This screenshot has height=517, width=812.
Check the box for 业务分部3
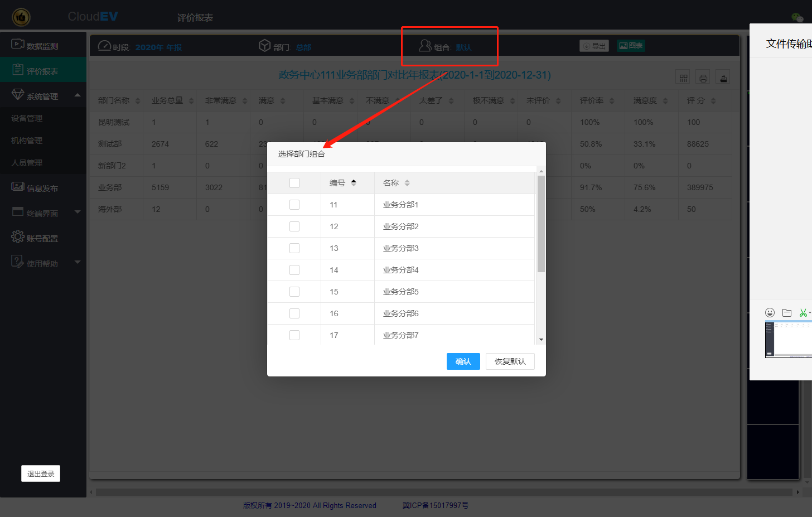[294, 248]
